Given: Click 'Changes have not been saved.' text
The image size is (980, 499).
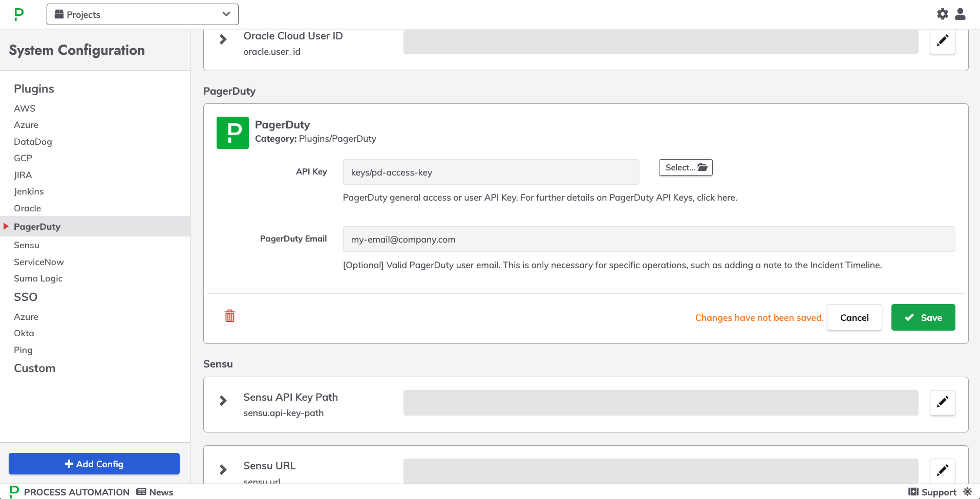Looking at the screenshot, I should 759,318.
